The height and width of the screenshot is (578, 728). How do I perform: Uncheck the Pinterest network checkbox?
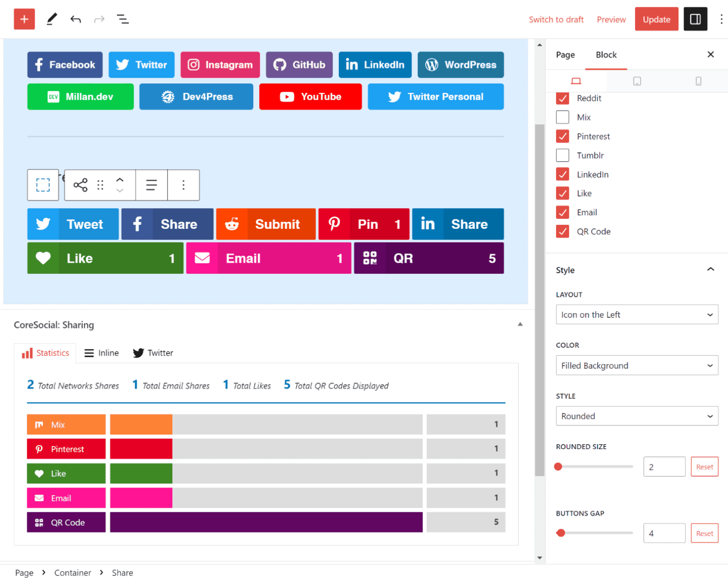coord(563,136)
